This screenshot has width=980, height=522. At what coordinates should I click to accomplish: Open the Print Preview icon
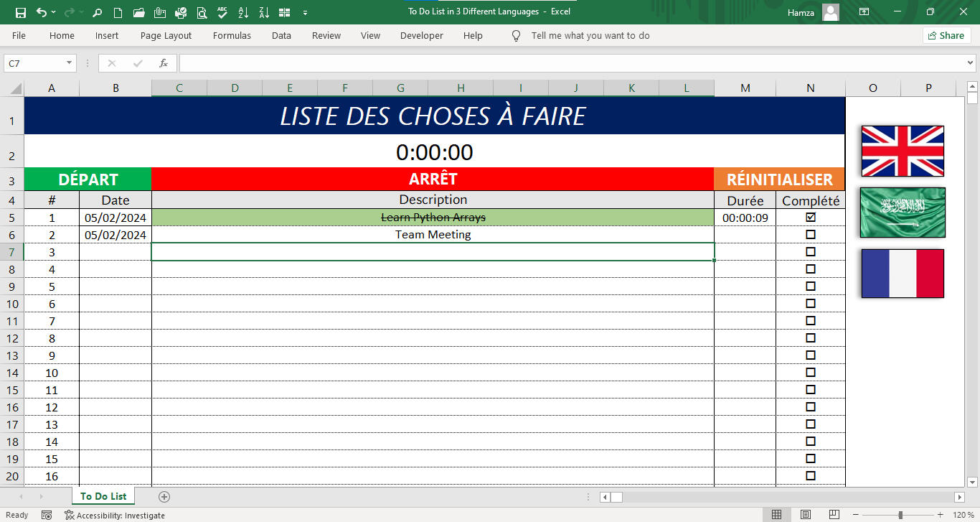click(x=202, y=12)
